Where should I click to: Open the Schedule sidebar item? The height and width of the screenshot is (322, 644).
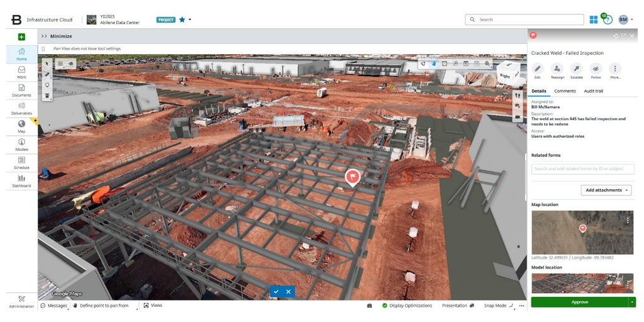[21, 162]
